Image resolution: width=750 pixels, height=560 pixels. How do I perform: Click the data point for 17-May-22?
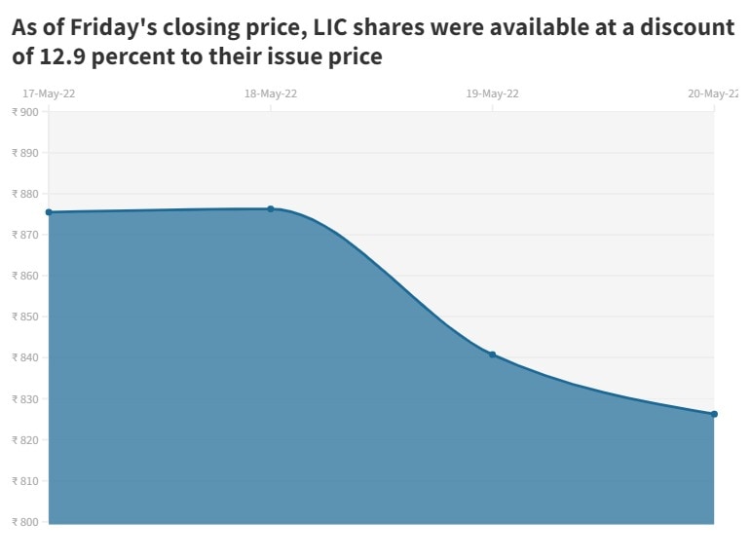pyautogui.click(x=49, y=212)
